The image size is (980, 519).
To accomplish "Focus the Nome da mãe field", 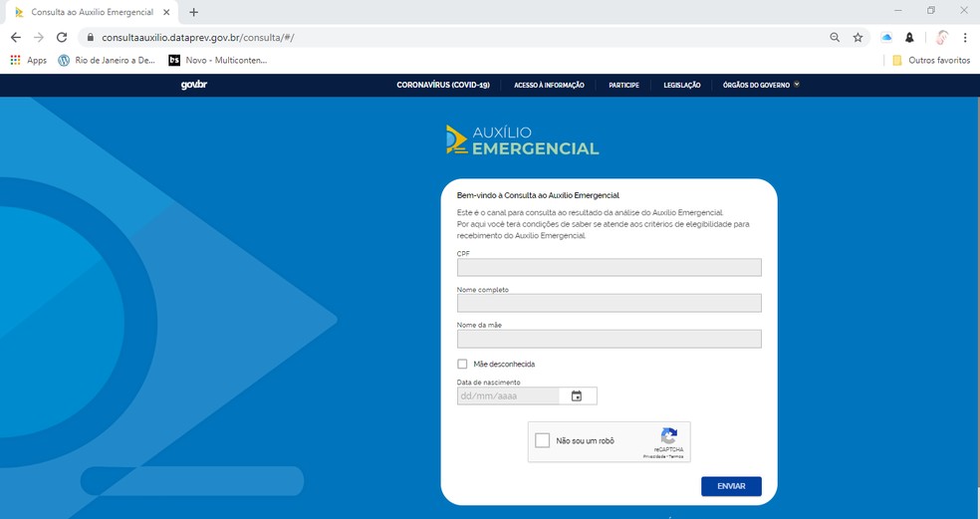I will [610, 339].
